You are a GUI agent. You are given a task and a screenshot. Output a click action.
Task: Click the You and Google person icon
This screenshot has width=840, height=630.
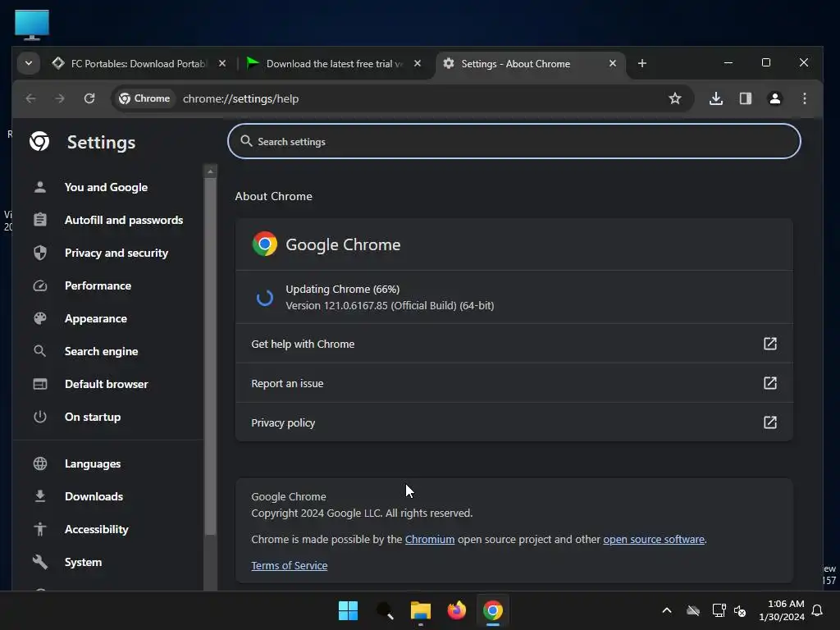click(x=39, y=187)
